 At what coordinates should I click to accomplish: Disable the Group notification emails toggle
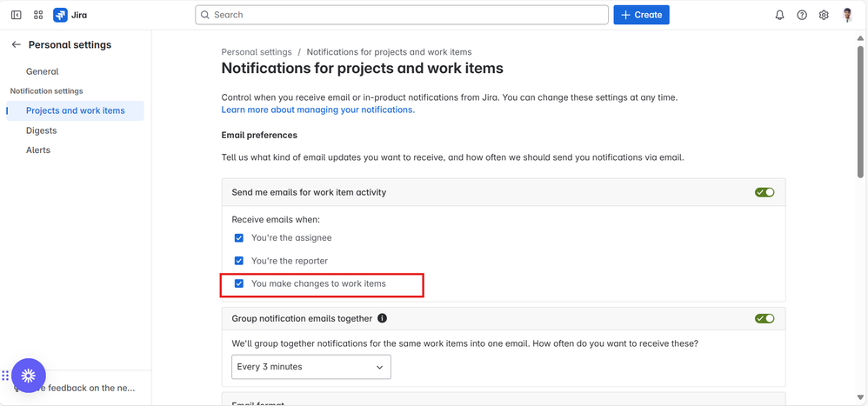coord(765,319)
